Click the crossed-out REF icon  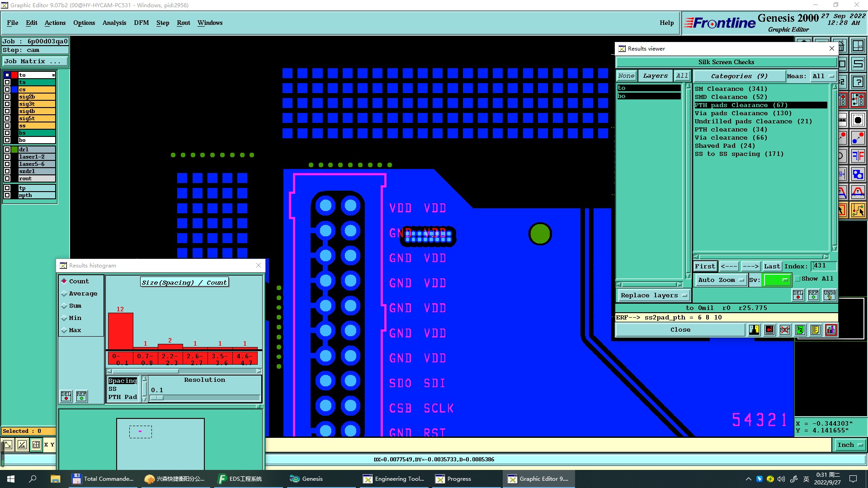click(x=785, y=330)
